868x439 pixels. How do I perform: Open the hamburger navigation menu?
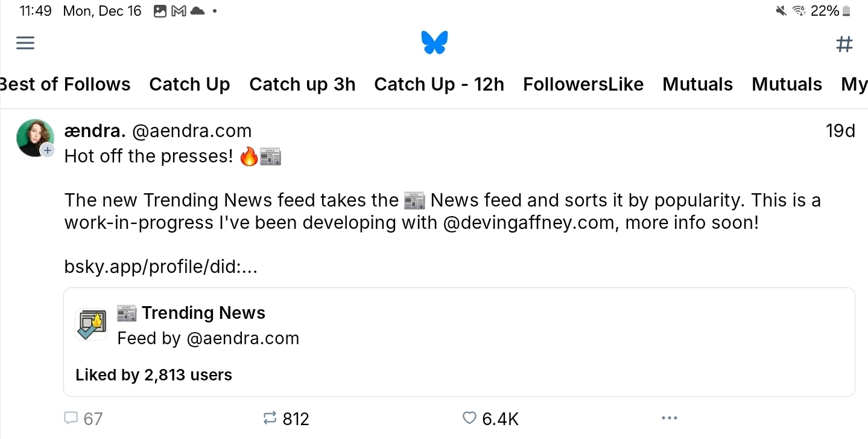[x=25, y=43]
